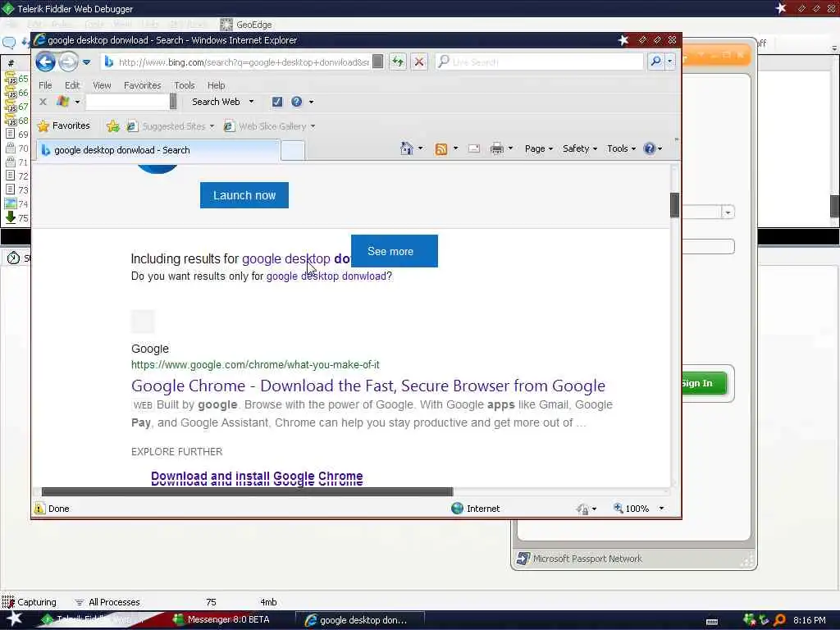
Task: Open Google Chrome download result title
Action: coord(368,386)
